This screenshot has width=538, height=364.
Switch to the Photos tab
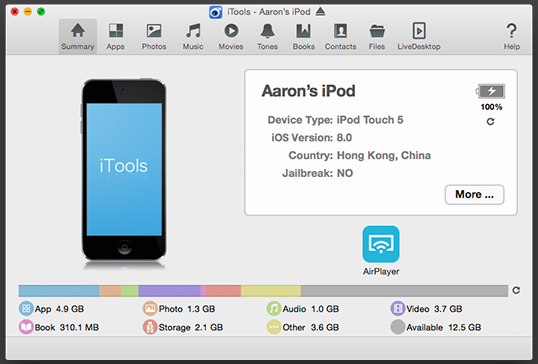point(154,36)
